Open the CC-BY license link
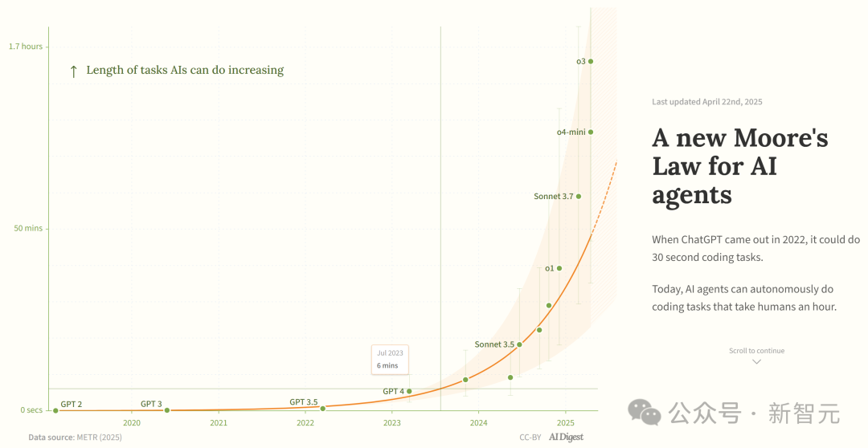868x448 pixels. click(530, 438)
